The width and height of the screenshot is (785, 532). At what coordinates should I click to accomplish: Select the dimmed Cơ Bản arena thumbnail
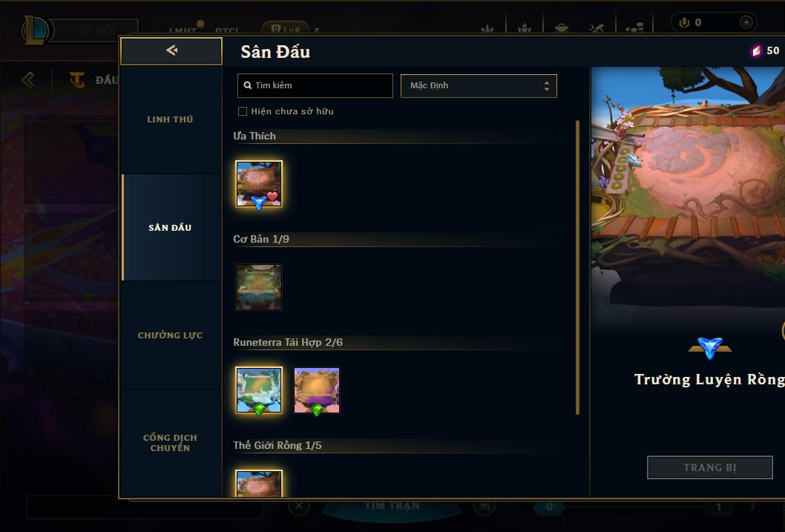[x=259, y=287]
